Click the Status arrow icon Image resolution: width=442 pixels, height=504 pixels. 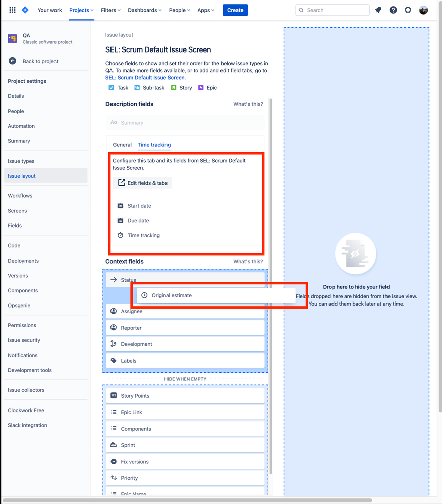pos(114,280)
